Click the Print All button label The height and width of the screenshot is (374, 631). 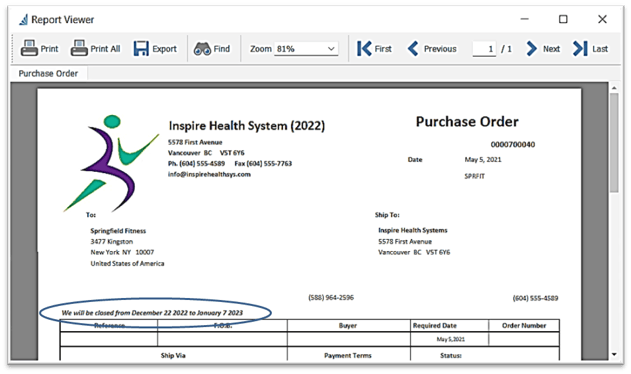pos(105,49)
